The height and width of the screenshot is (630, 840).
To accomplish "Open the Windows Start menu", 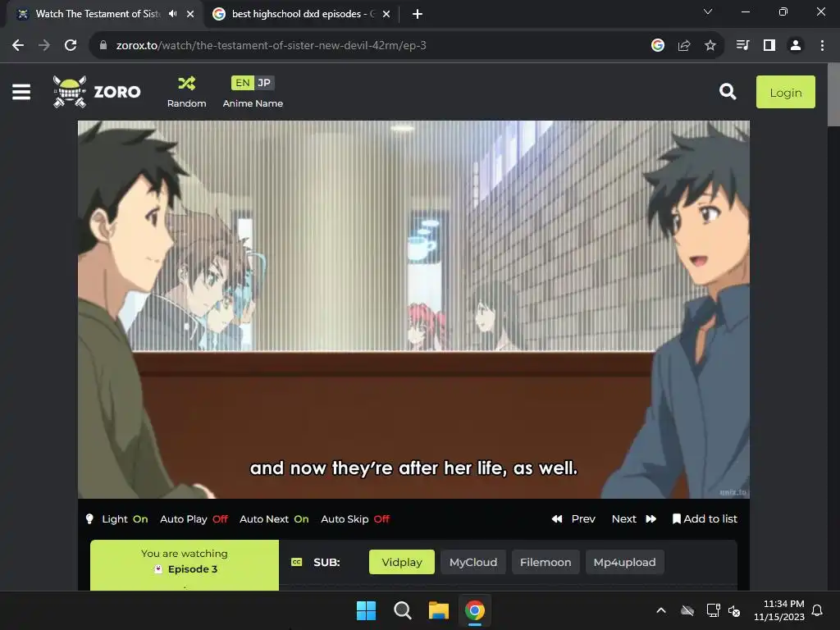I will point(367,610).
